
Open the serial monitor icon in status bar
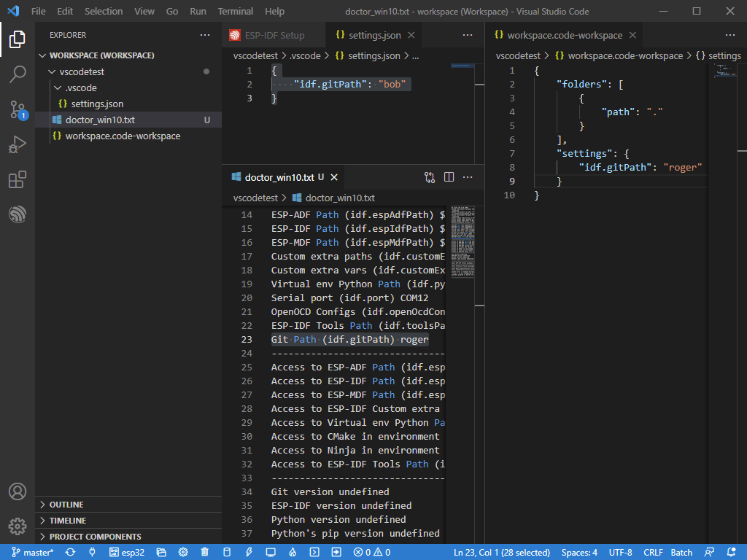click(270, 552)
